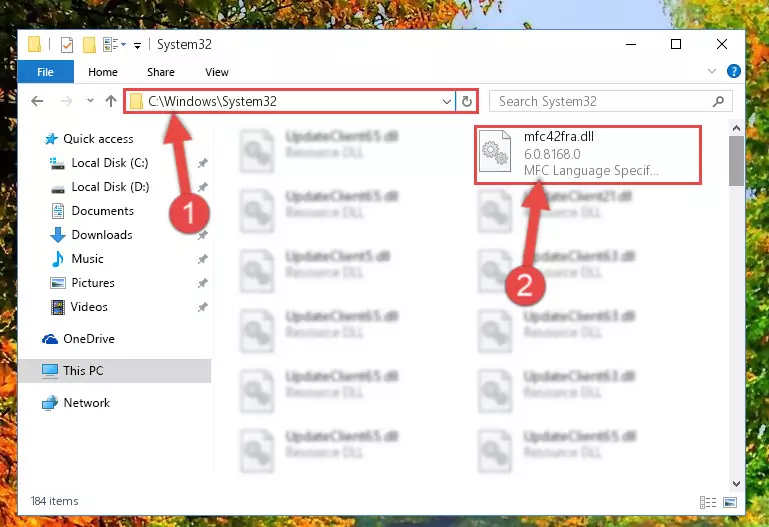This screenshot has width=769, height=527.
Task: Open Documents in the sidebar
Action: 92,211
